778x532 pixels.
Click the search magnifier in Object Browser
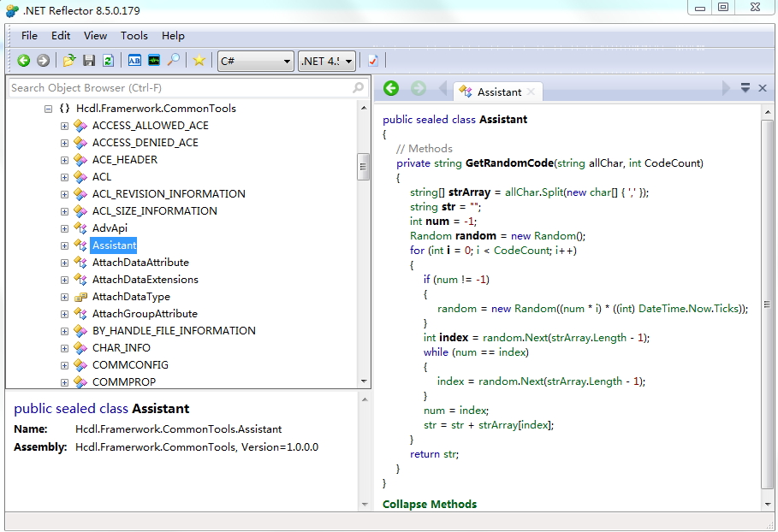358,88
